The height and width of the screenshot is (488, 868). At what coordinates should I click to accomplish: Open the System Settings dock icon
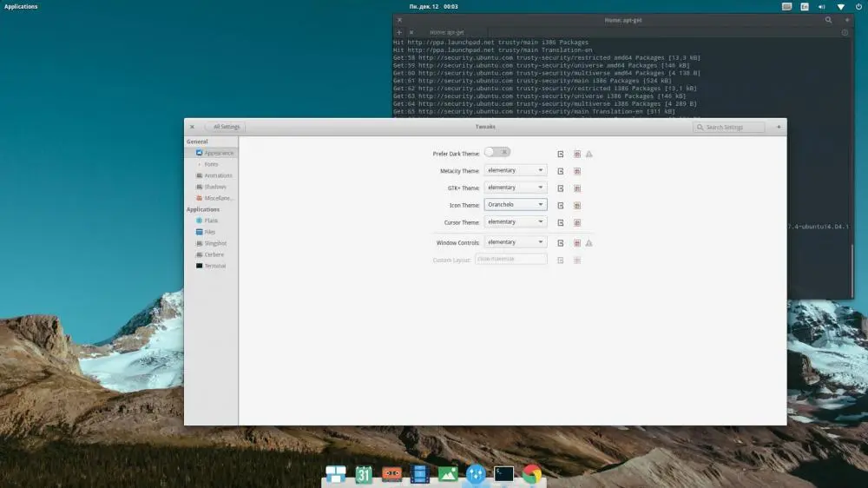[476, 474]
